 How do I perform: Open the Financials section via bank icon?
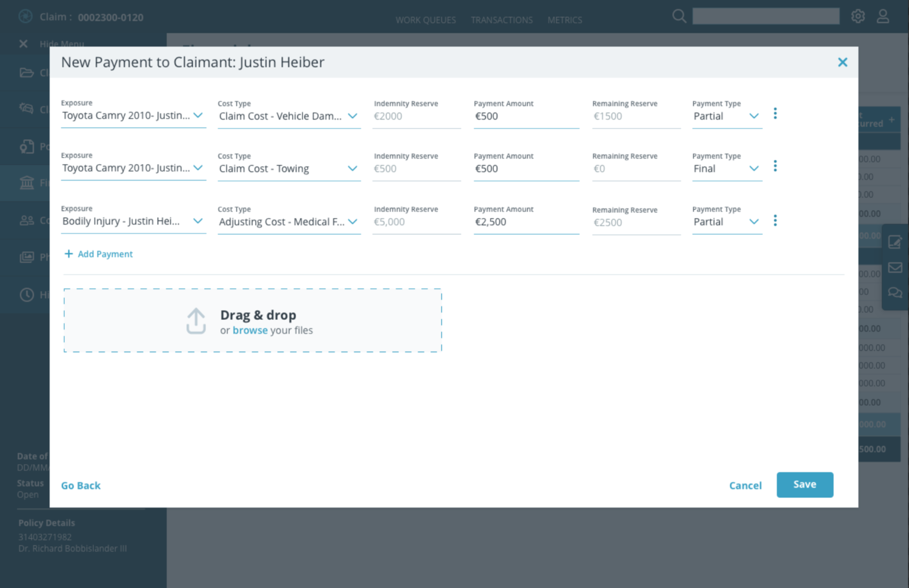point(28,183)
